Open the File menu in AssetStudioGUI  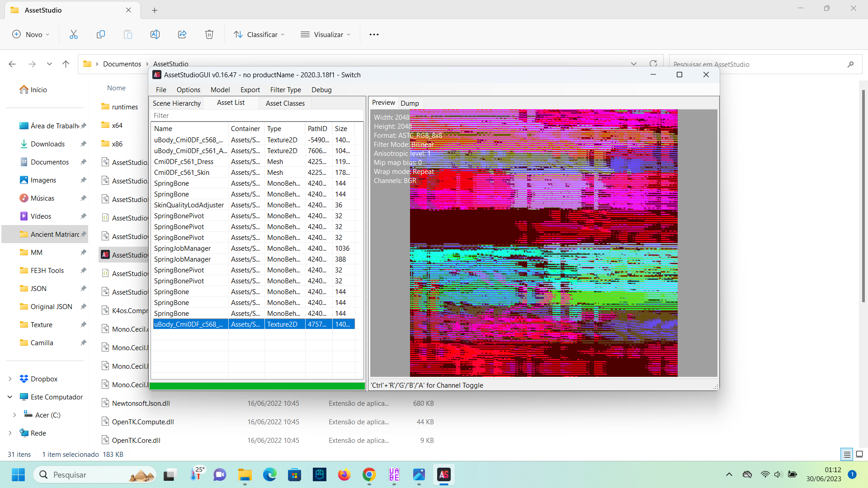(x=161, y=89)
